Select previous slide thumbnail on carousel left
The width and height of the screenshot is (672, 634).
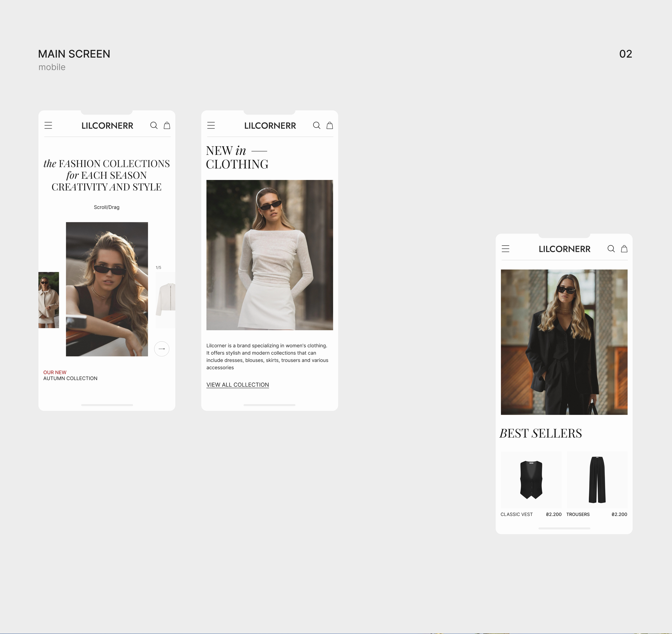click(49, 300)
